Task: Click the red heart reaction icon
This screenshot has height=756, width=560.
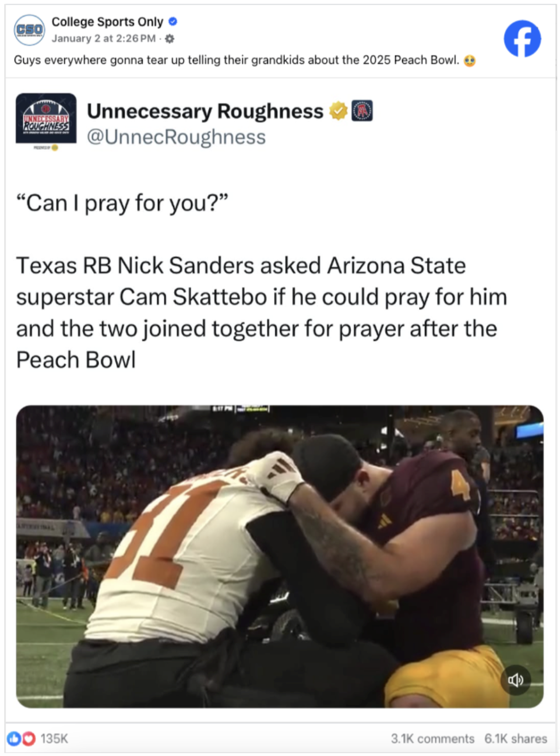Action: point(28,739)
